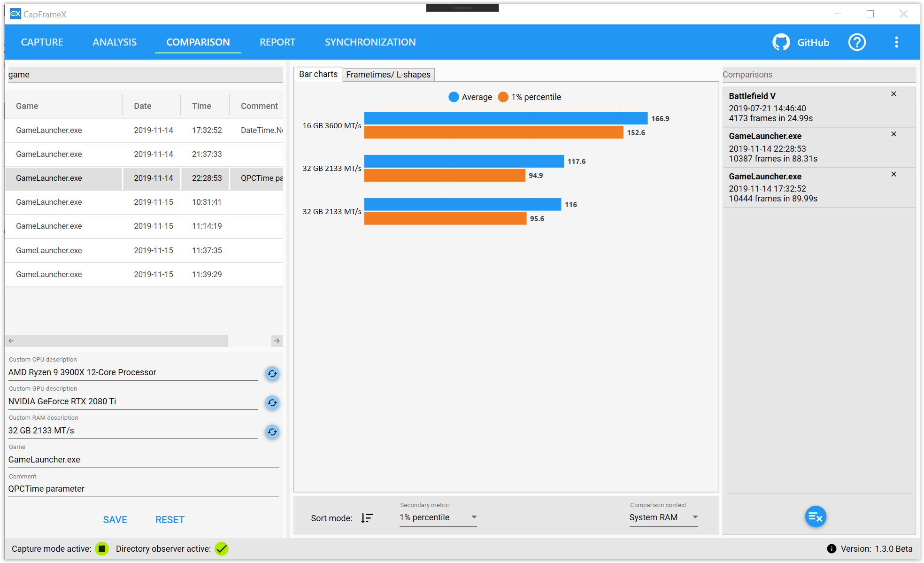Click the GitHub logo icon
This screenshot has height=563, width=924.
click(781, 42)
